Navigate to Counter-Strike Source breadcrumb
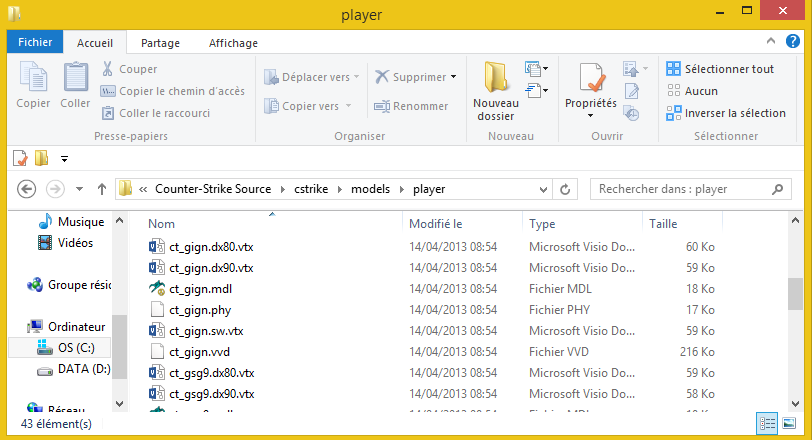 (213, 189)
